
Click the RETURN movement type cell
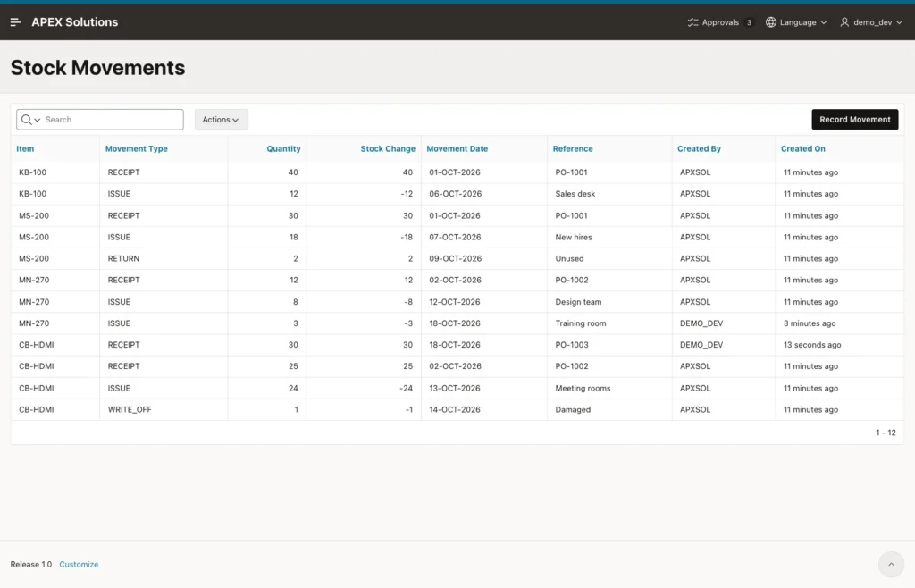[164, 258]
